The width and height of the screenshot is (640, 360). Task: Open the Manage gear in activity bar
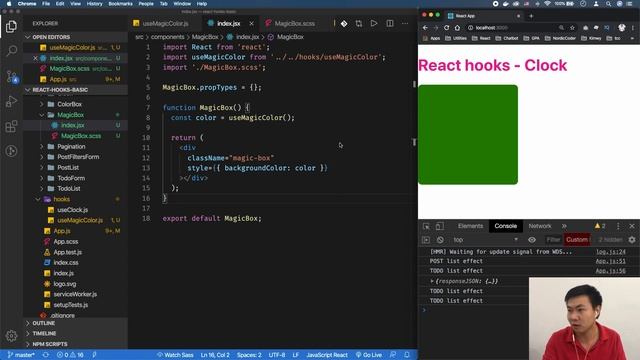[x=11, y=336]
